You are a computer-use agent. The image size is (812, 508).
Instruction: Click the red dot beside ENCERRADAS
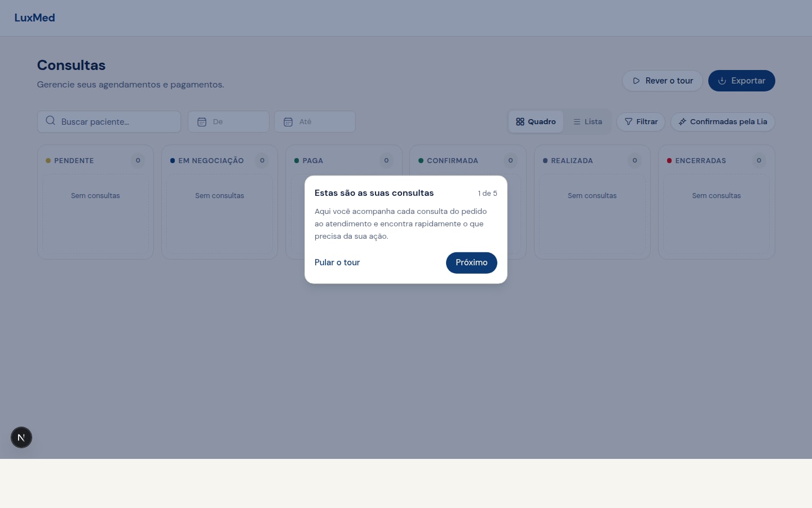(669, 161)
